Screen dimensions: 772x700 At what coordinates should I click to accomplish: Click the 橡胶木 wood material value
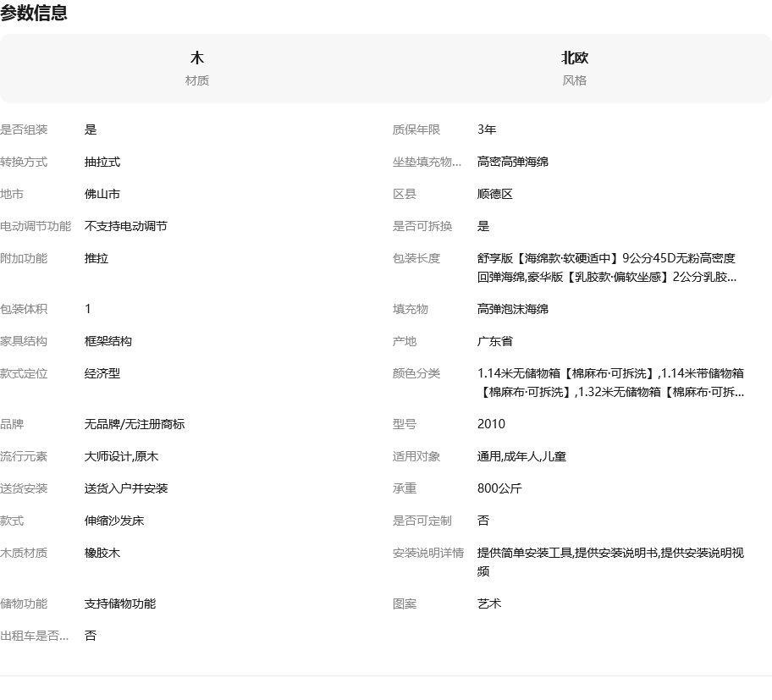(x=102, y=553)
